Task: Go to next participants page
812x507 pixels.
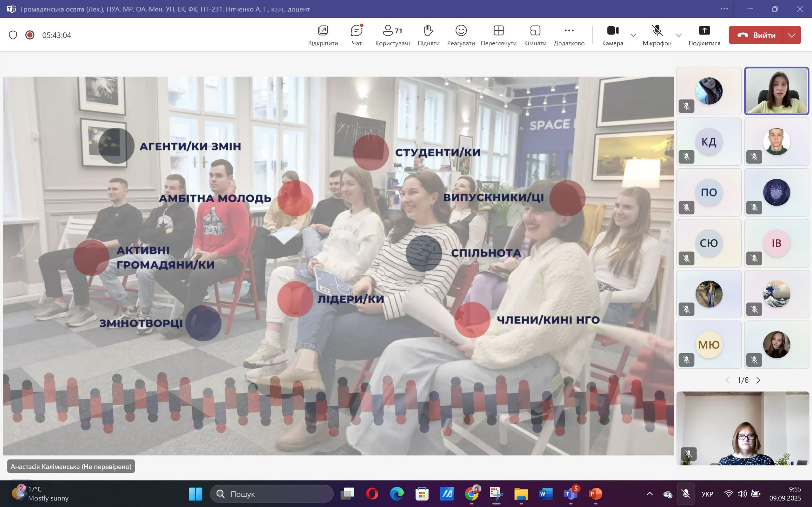Action: tap(758, 380)
